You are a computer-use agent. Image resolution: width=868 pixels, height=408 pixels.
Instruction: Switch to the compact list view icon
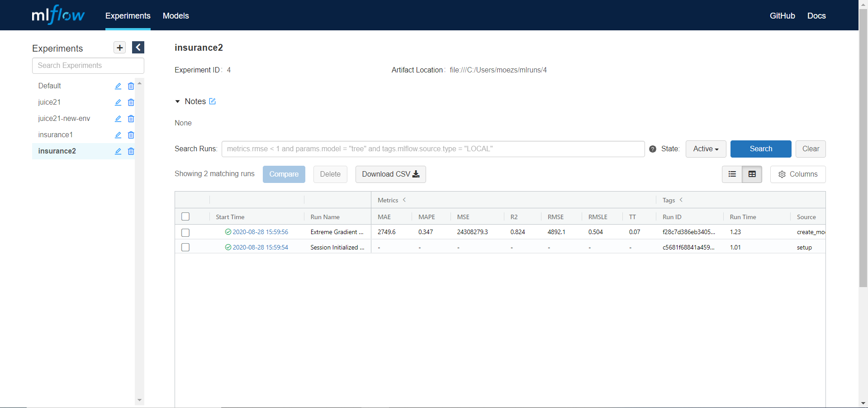pos(732,174)
